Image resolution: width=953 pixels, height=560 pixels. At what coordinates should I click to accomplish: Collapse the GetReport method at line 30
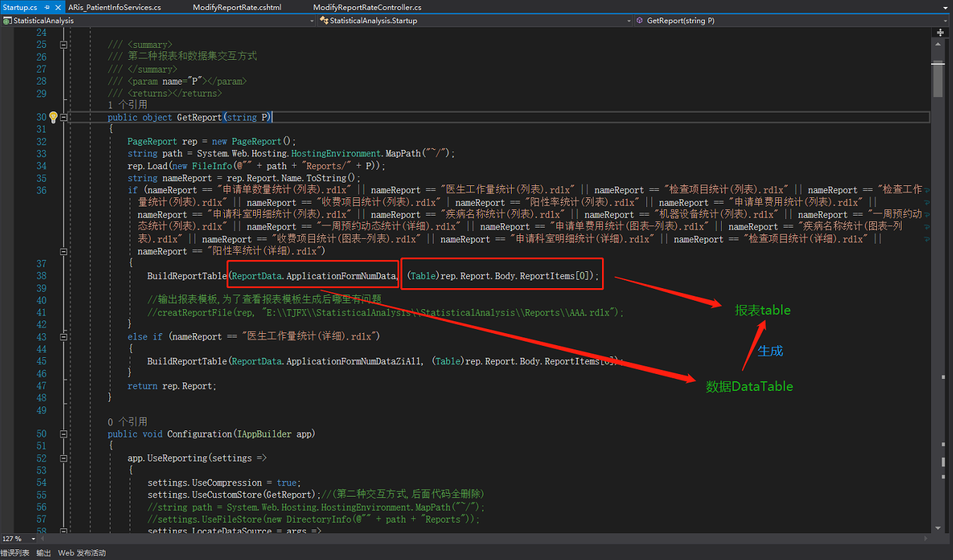point(63,118)
